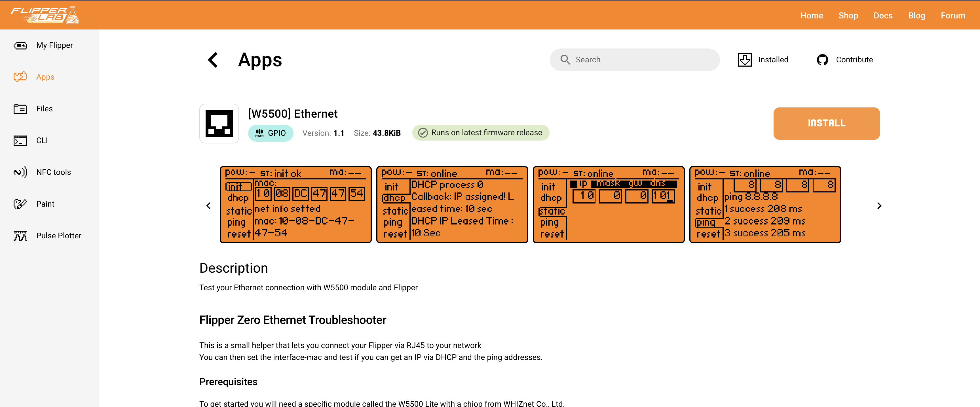
Task: Click the INSTALL button
Action: (x=826, y=123)
